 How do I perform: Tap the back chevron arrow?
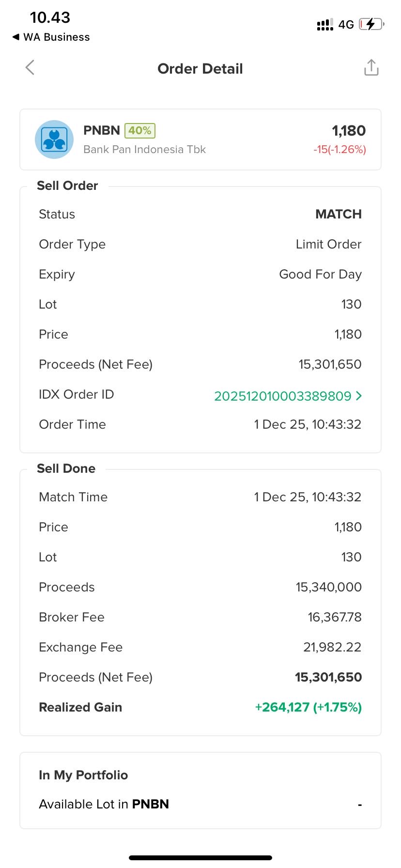tap(30, 68)
